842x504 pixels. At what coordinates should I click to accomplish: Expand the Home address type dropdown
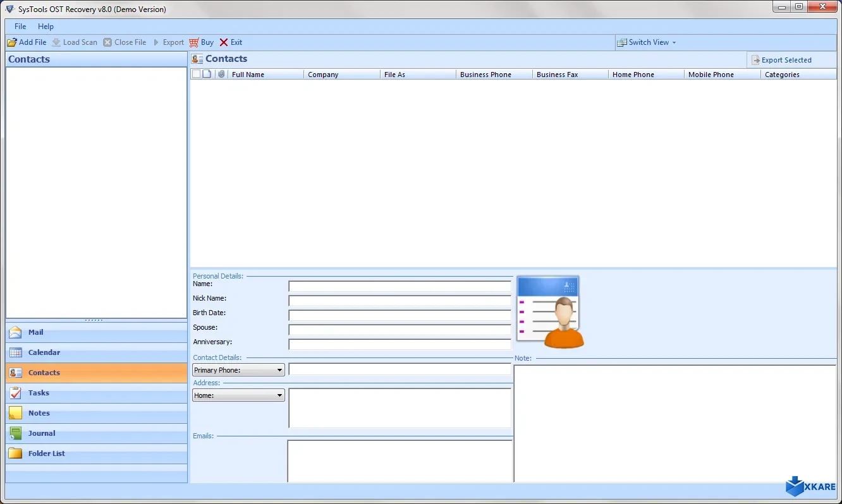click(x=238, y=395)
